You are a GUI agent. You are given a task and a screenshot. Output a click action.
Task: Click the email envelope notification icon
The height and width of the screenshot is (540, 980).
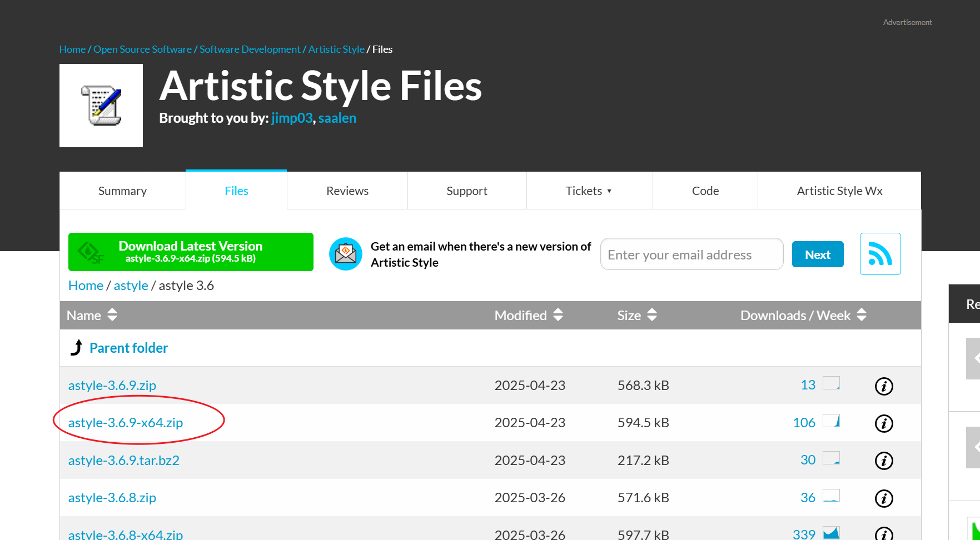point(346,254)
